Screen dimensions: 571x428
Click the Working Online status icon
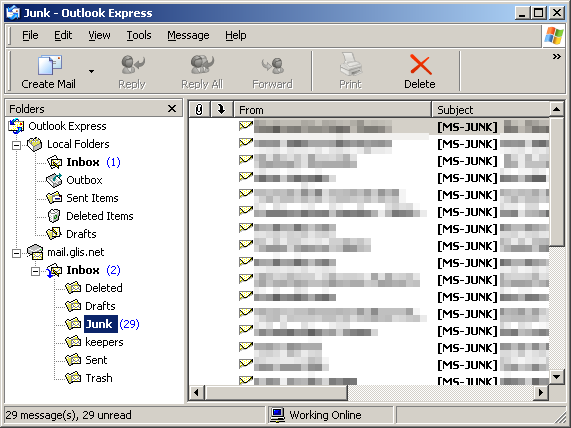click(277, 415)
